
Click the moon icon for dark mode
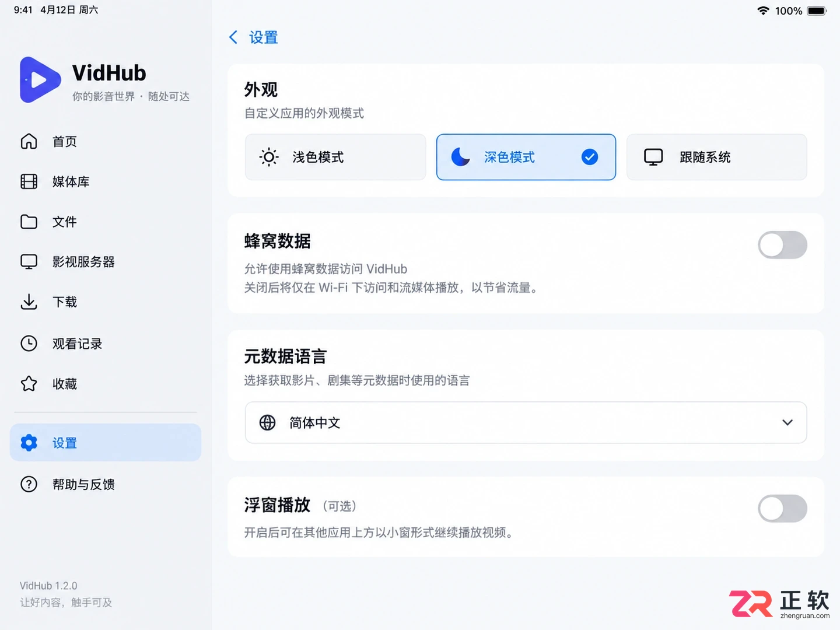(x=461, y=157)
